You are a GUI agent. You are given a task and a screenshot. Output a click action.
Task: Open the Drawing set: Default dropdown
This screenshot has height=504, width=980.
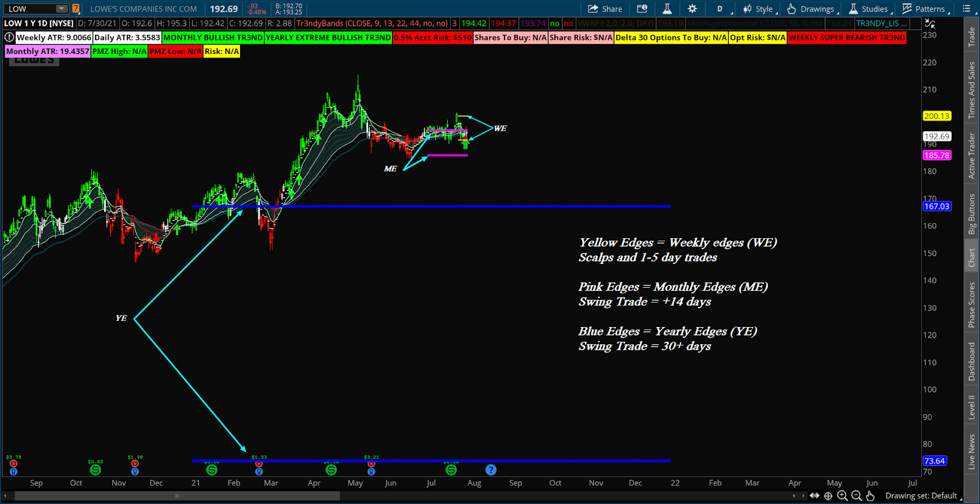pyautogui.click(x=923, y=495)
